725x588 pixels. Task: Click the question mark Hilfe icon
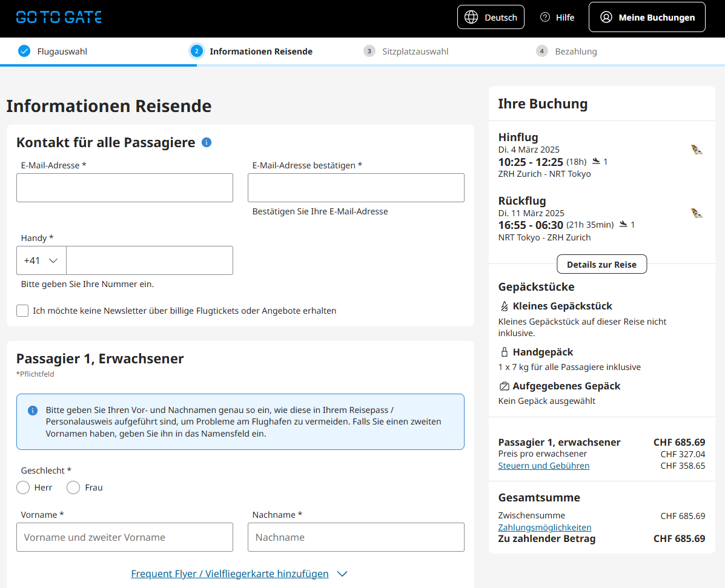click(x=545, y=18)
